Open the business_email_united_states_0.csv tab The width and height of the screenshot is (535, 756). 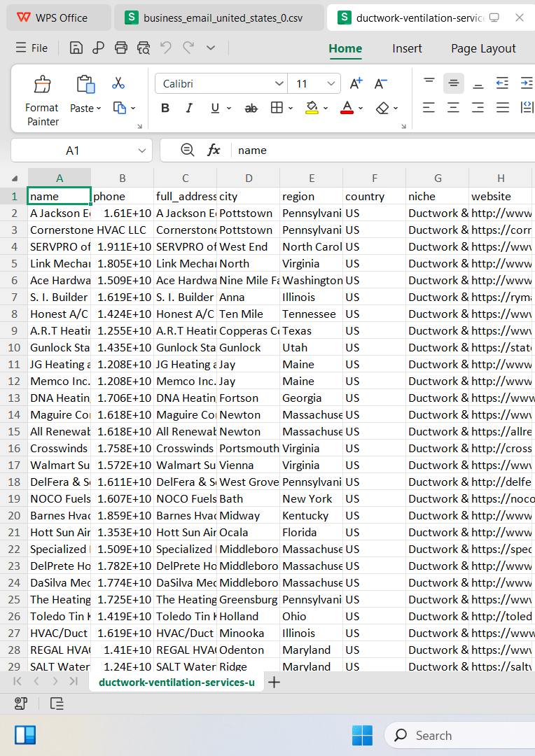coord(219,17)
